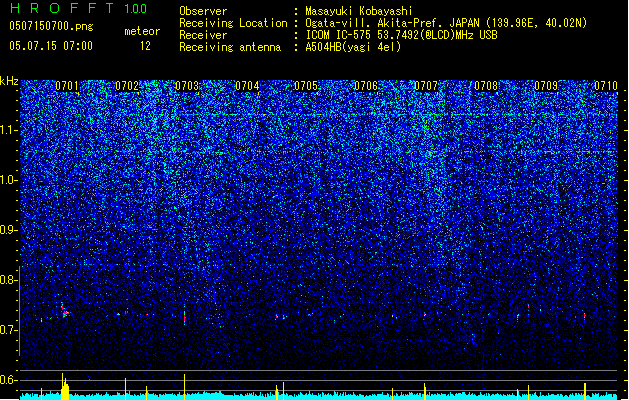Click the meteor count value 12

145,46
